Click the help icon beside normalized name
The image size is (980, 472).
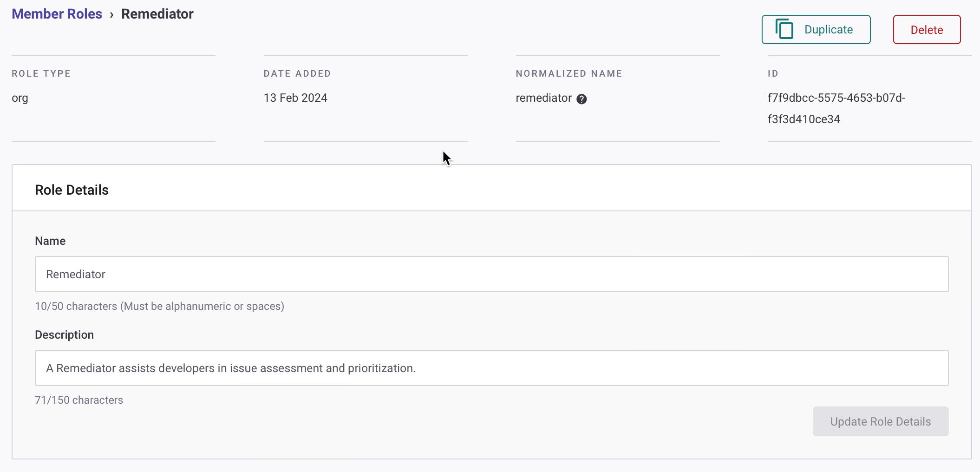point(581,99)
